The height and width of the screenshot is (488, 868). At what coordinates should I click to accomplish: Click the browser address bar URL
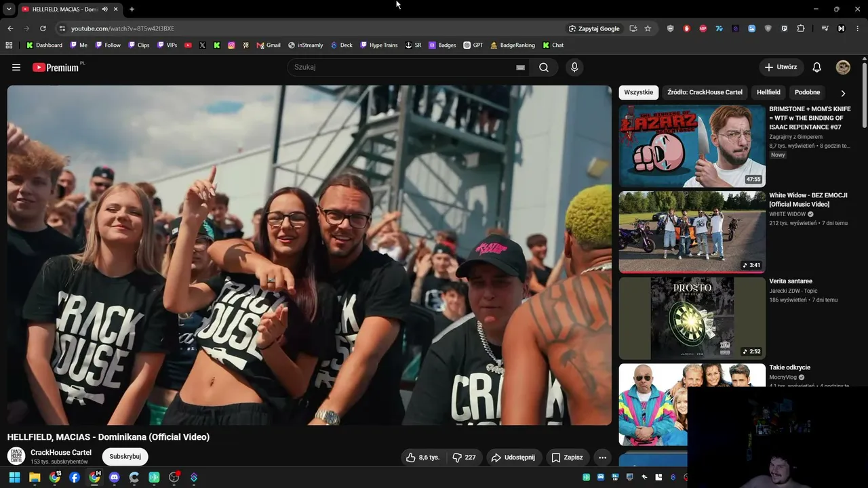[123, 28]
